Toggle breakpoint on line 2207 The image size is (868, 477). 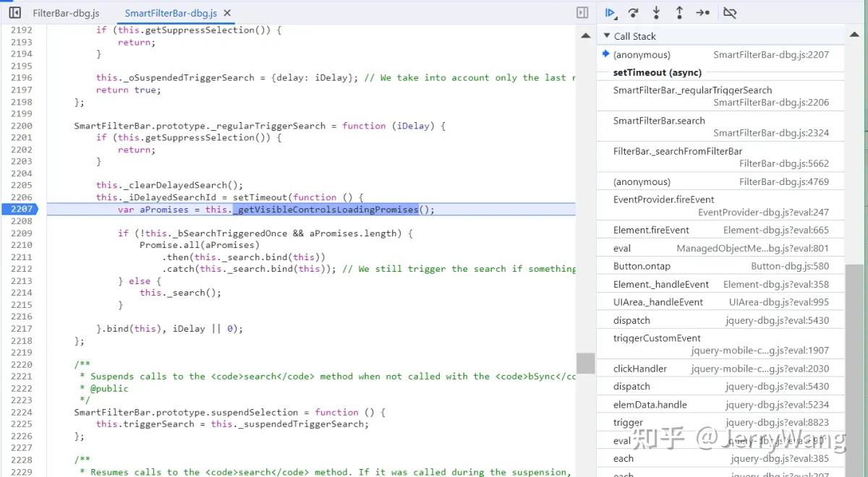(x=22, y=209)
